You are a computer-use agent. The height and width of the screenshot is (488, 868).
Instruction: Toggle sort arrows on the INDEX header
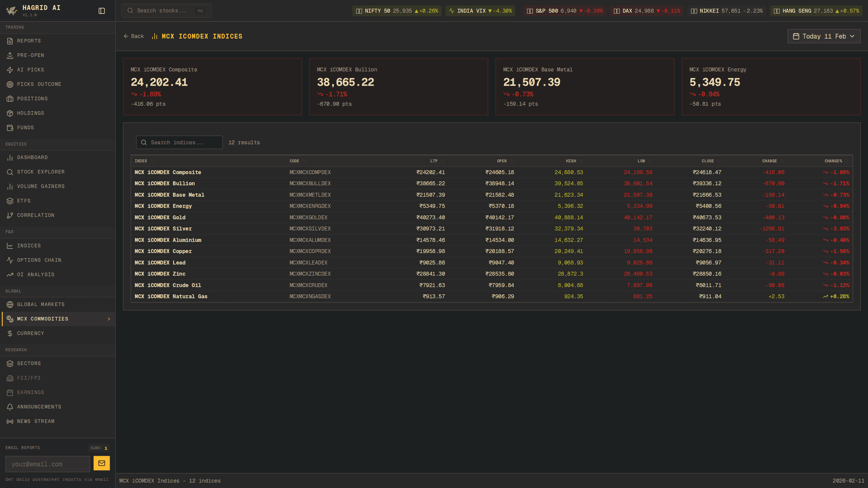(151, 161)
